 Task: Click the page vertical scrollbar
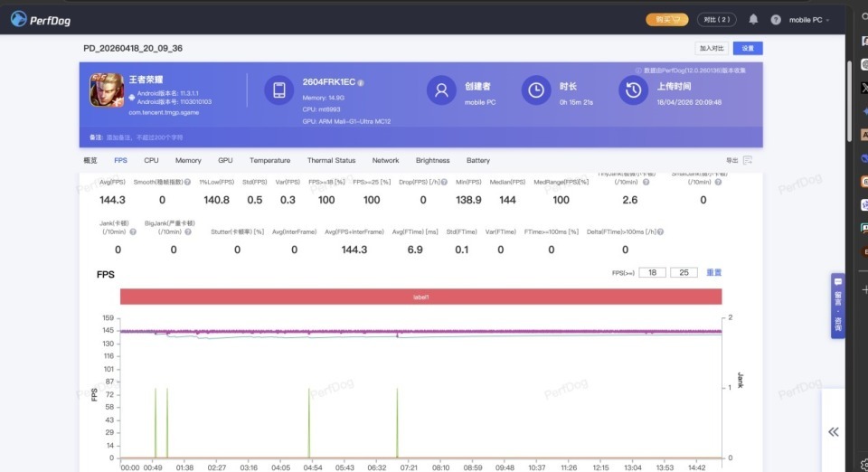pos(849,99)
